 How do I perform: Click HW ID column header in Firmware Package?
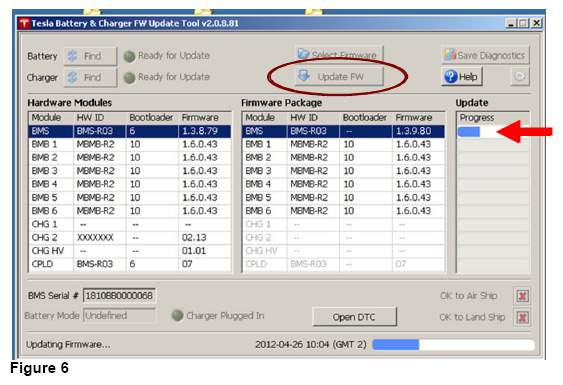click(x=313, y=118)
